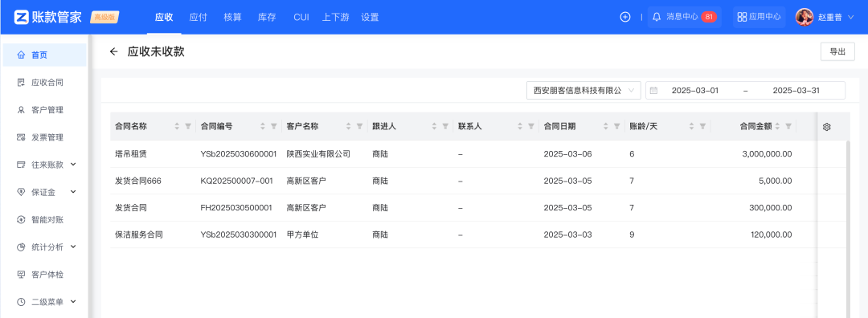
Task: Open 客户管理 in the sidebar
Action: click(44, 110)
